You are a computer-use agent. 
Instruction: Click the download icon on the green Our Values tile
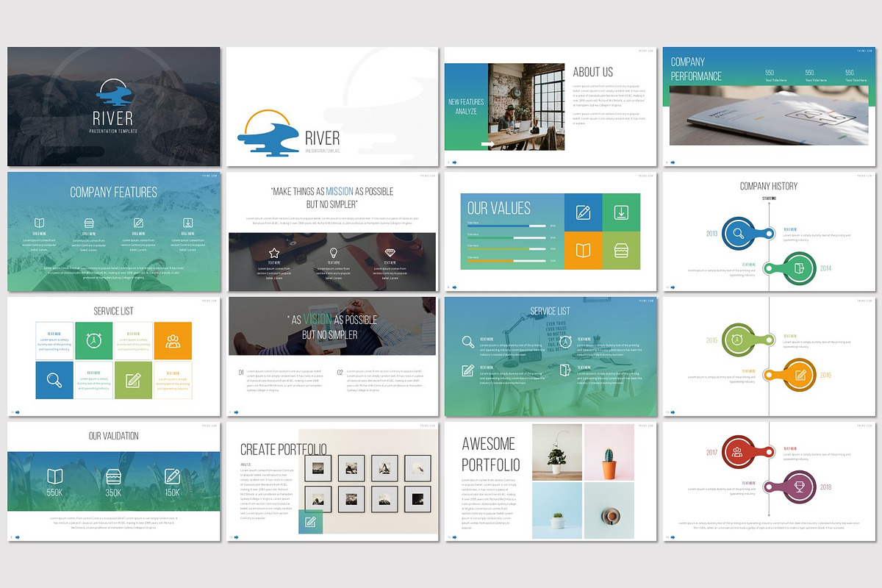[621, 212]
